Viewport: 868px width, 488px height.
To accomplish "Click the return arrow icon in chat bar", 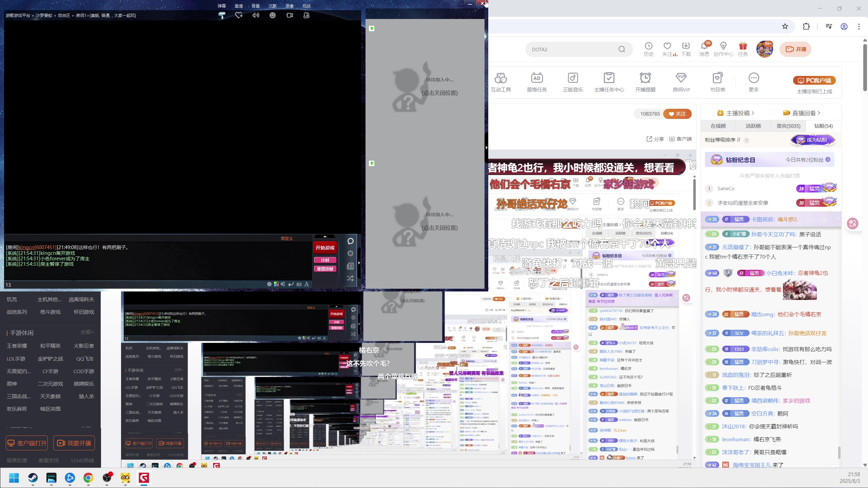I will (x=291, y=284).
